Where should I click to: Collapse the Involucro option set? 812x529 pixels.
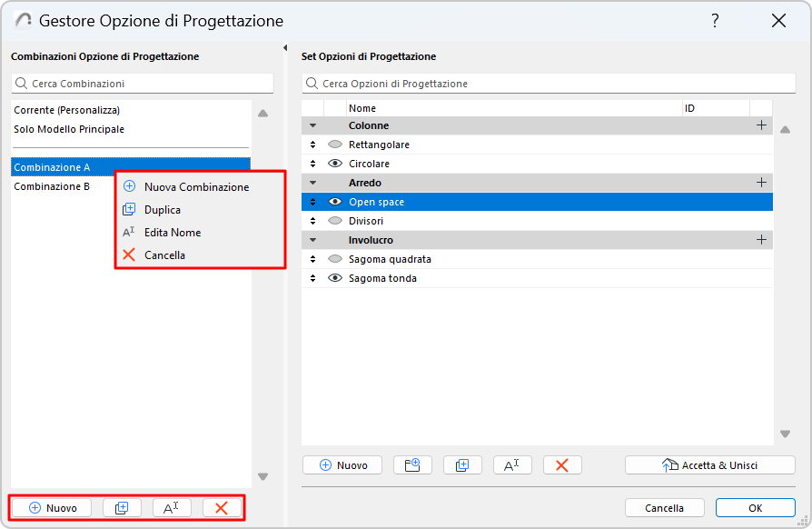[313, 240]
